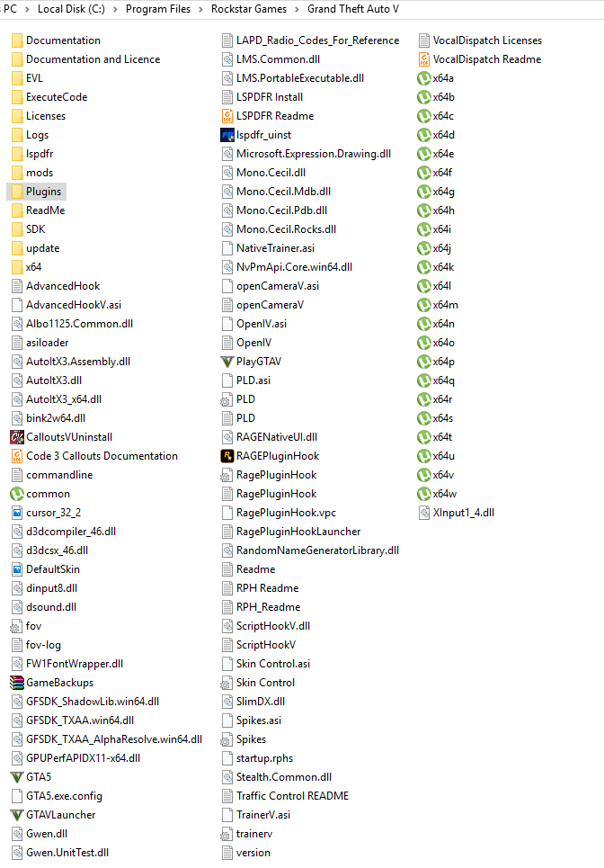Select Traffic Control README file
The width and height of the screenshot is (604, 868).
(286, 796)
